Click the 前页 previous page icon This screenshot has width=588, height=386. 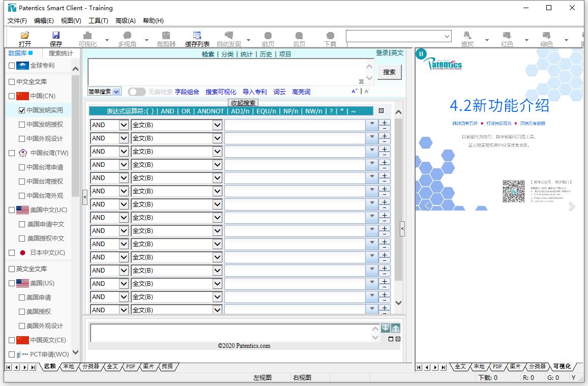coord(268,36)
